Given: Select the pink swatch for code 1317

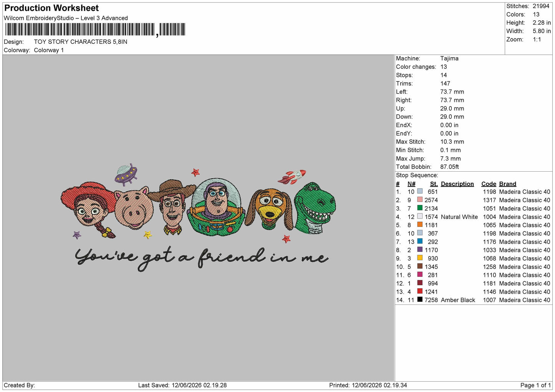Looking at the screenshot, I should (x=420, y=200).
